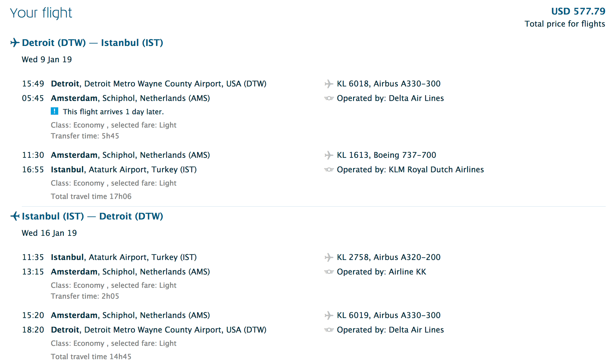Screen dimensions: 613x364
Task: Click the Wed 9 Jan 19 departure date
Action: [x=47, y=60]
